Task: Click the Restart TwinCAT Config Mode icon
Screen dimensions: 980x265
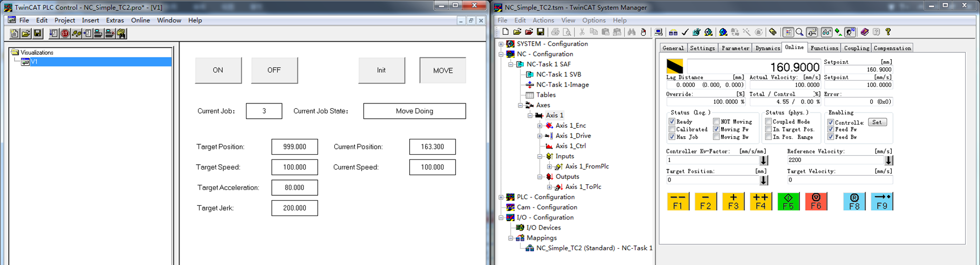Action: point(723,32)
